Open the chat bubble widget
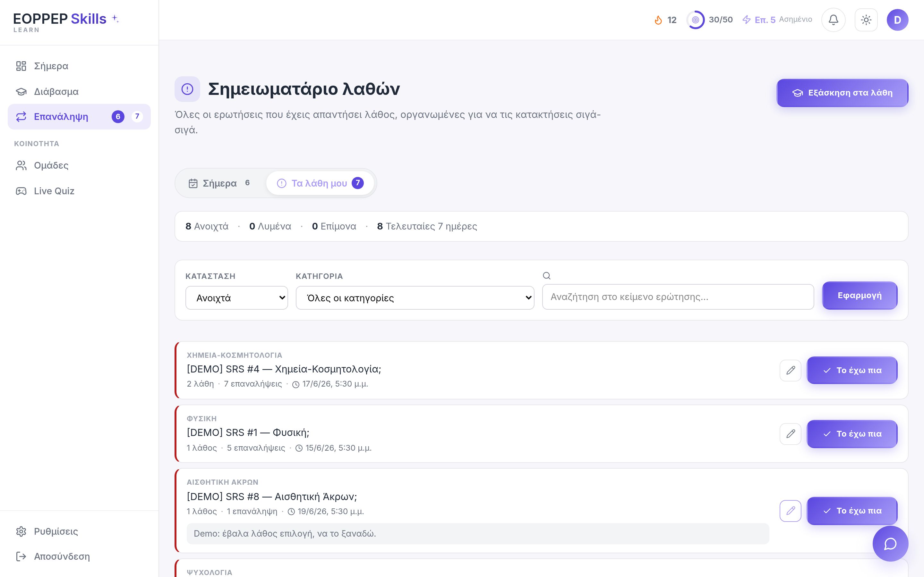 tap(890, 543)
